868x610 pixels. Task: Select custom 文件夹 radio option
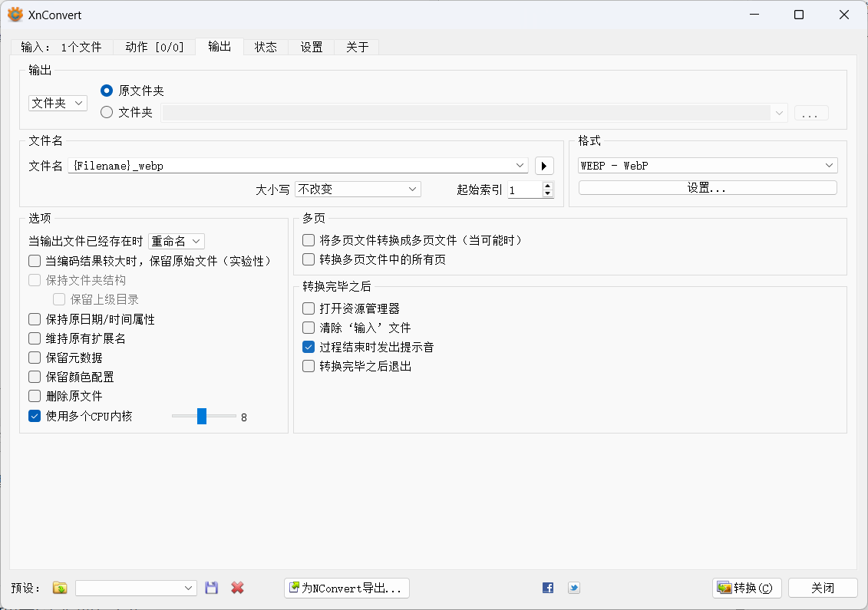click(x=107, y=112)
